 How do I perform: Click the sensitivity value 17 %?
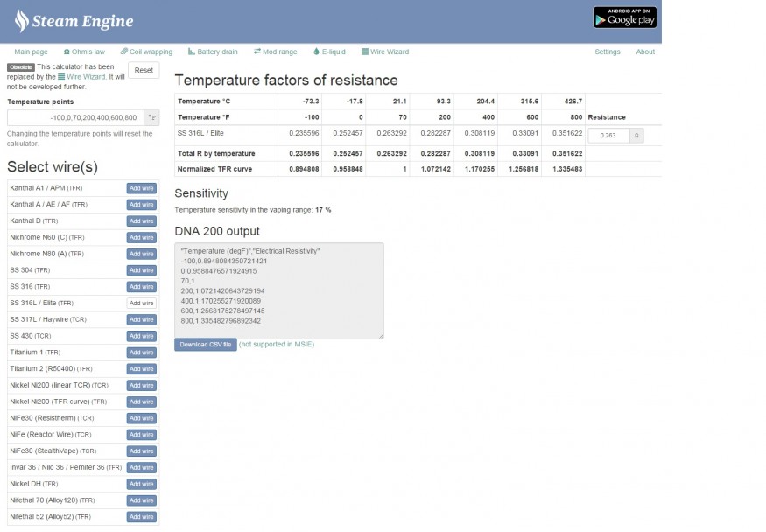[x=323, y=210]
